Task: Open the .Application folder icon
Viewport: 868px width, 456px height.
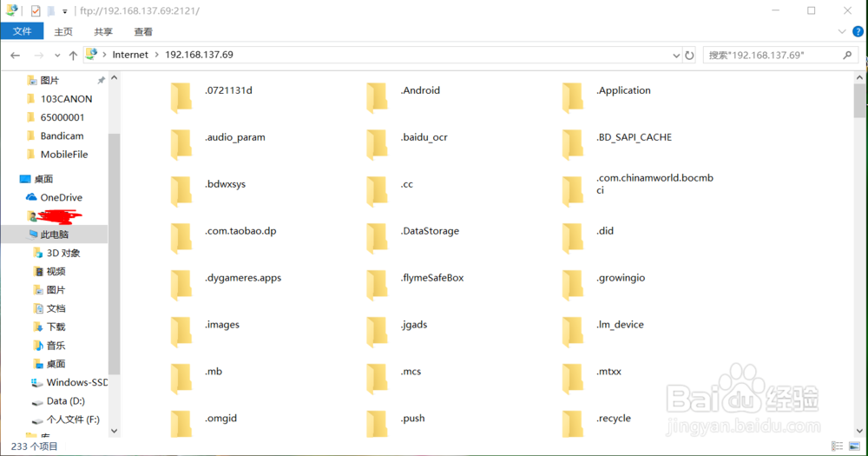Action: 572,97
